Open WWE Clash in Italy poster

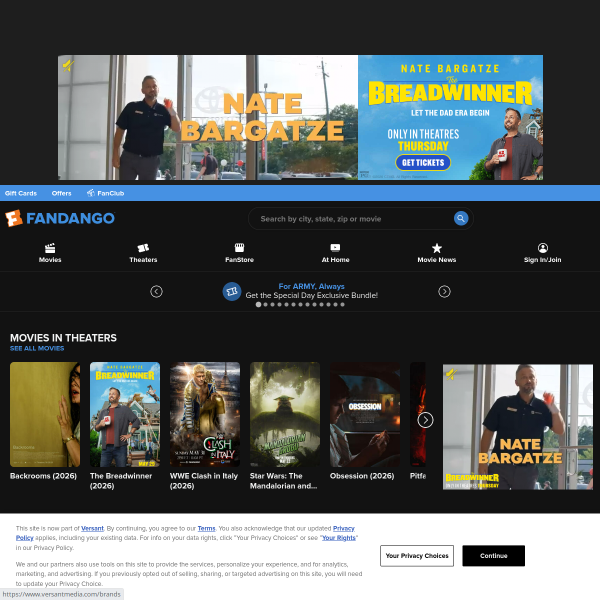[x=205, y=414]
